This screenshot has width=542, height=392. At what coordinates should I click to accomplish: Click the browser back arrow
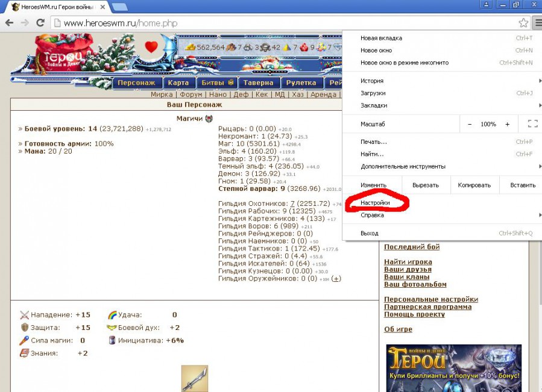(x=9, y=23)
